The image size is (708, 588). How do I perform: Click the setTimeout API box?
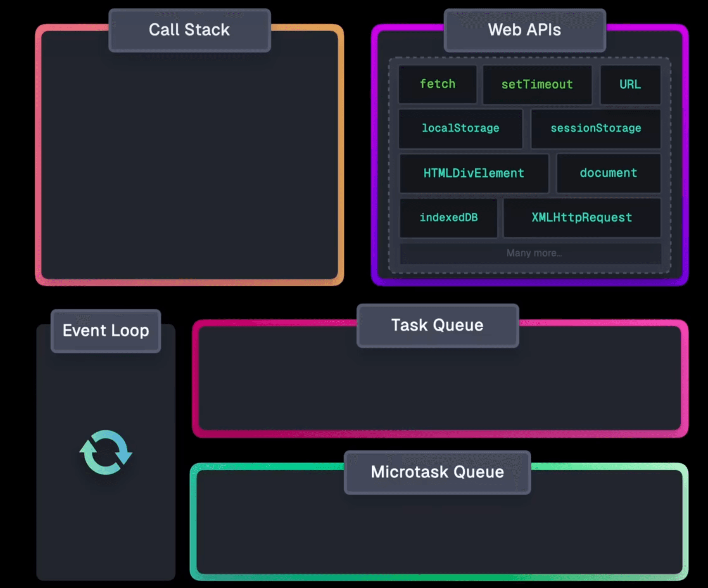tap(537, 84)
